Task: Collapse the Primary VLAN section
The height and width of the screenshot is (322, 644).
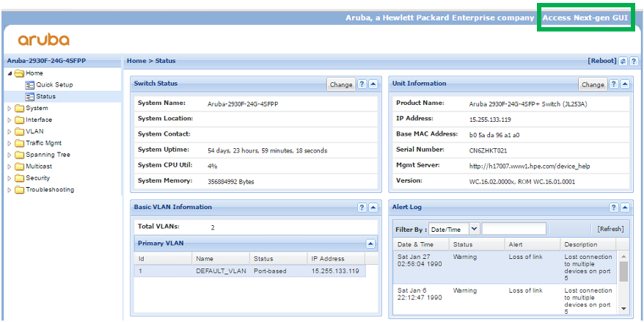Action: [x=370, y=244]
